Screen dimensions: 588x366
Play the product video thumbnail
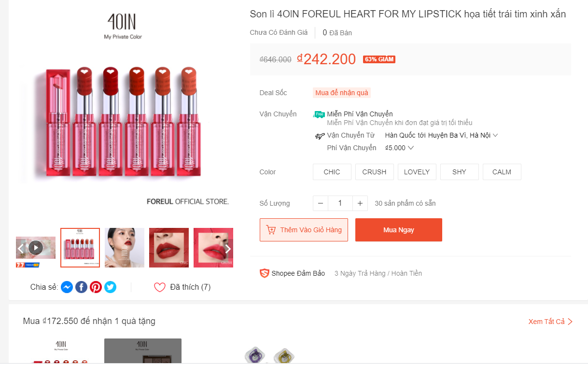pos(36,248)
